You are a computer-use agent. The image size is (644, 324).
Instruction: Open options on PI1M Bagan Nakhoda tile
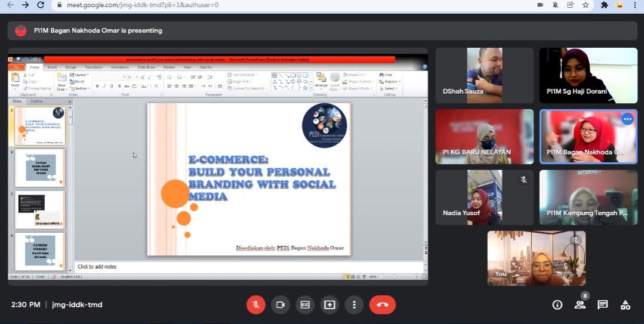tap(627, 119)
